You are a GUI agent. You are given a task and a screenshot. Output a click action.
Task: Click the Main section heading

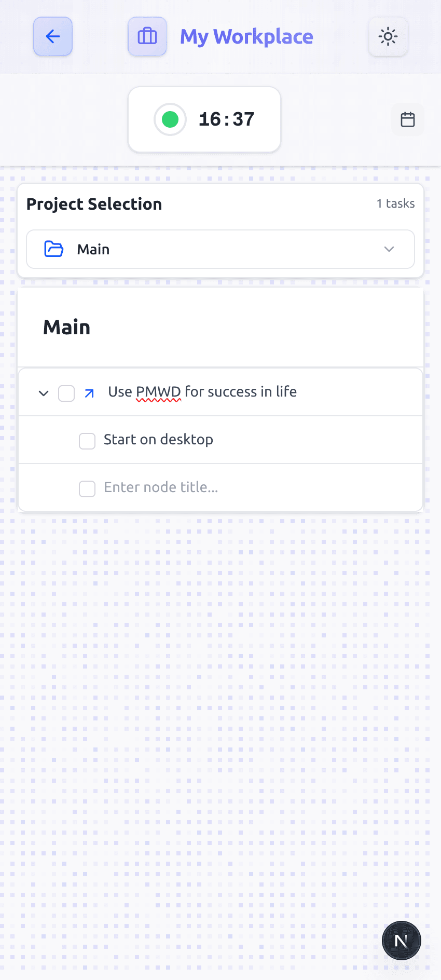(x=67, y=328)
